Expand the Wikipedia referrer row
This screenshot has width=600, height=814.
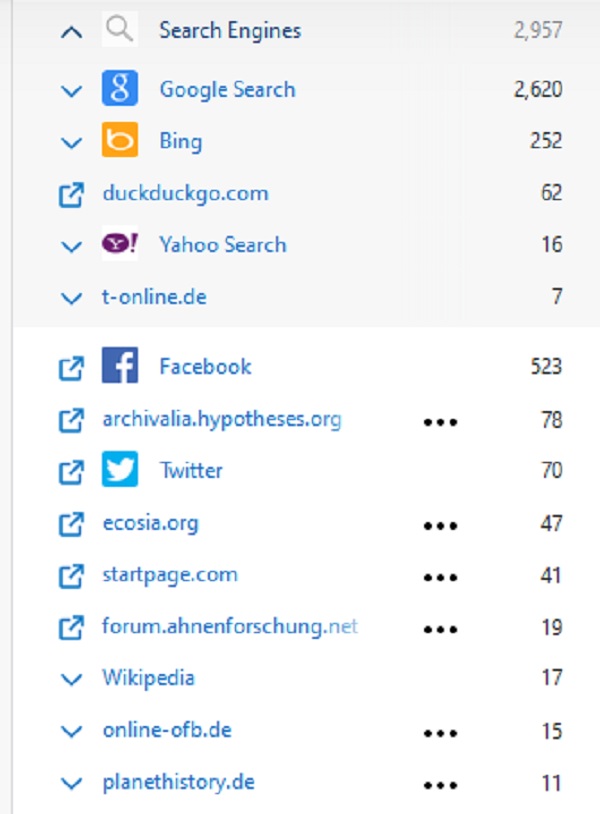[70, 679]
